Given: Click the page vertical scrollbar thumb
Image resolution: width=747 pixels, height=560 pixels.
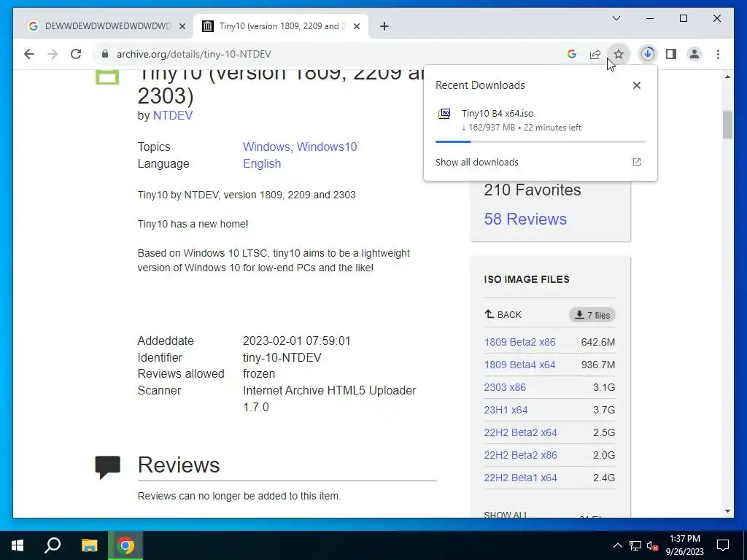Looking at the screenshot, I should [x=727, y=124].
